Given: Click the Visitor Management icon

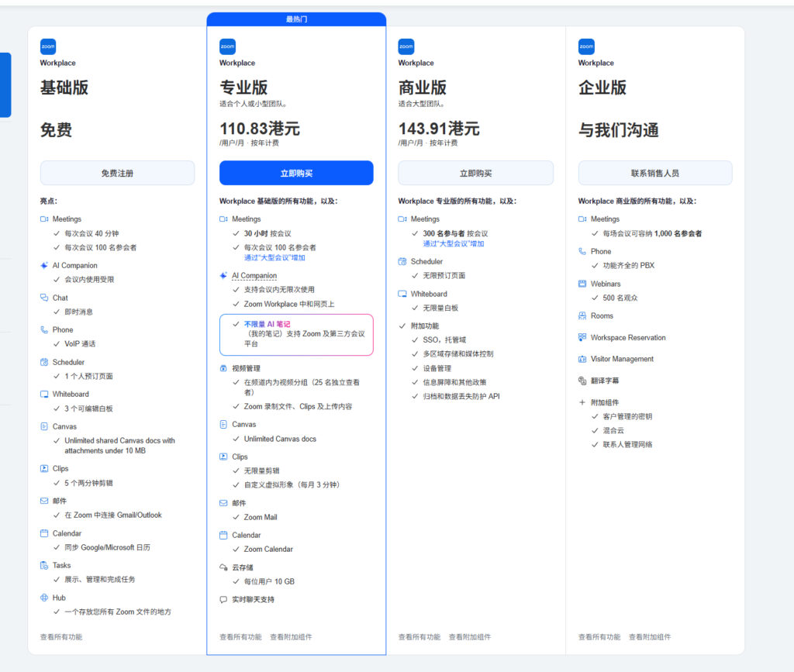Looking at the screenshot, I should click(x=582, y=359).
